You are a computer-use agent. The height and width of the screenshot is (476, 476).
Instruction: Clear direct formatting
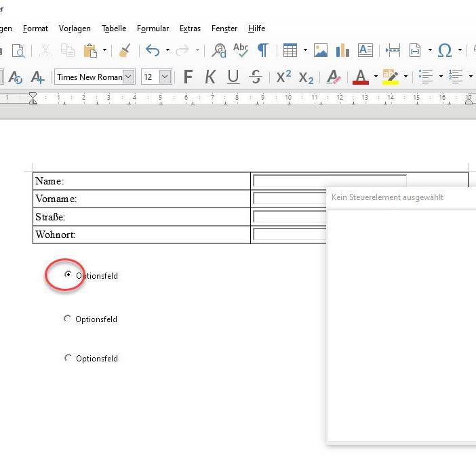(x=334, y=77)
